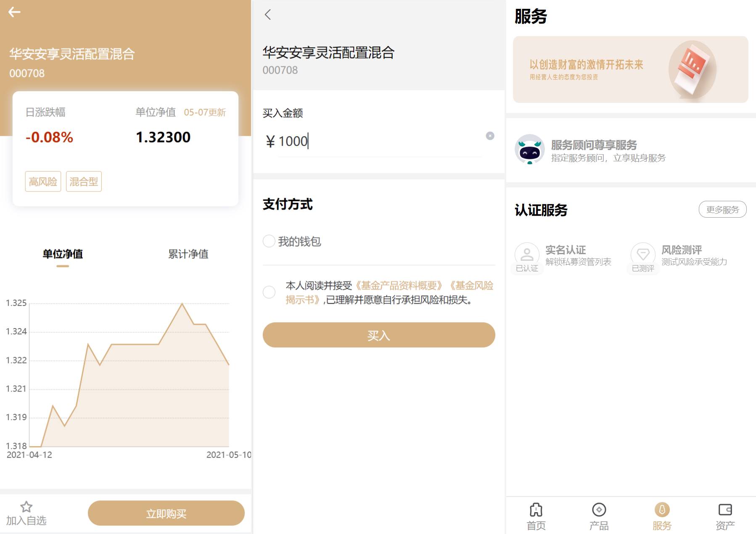Select the 服务 bottom navigation tab
The height and width of the screenshot is (534, 756).
click(x=662, y=516)
